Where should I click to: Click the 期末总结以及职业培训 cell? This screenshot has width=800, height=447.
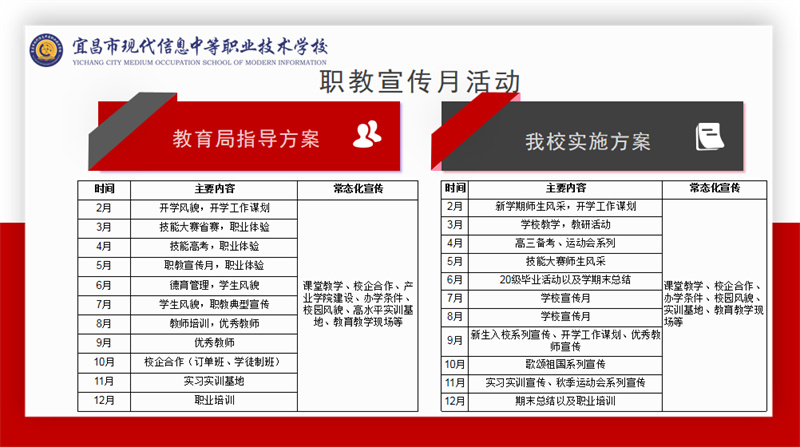coord(565,400)
